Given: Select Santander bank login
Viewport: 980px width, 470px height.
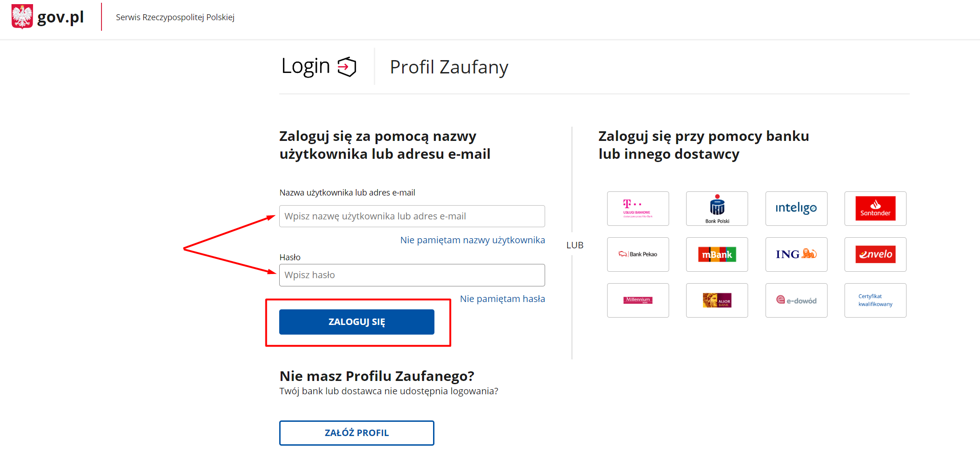Looking at the screenshot, I should pyautogui.click(x=875, y=208).
